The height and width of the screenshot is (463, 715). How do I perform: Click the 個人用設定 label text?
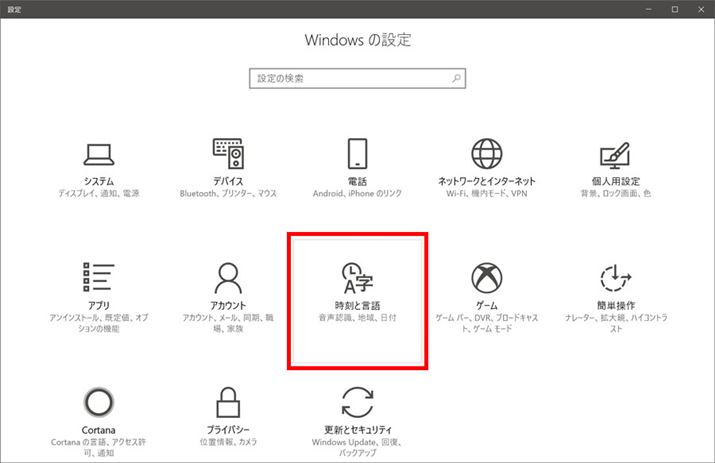coord(616,181)
